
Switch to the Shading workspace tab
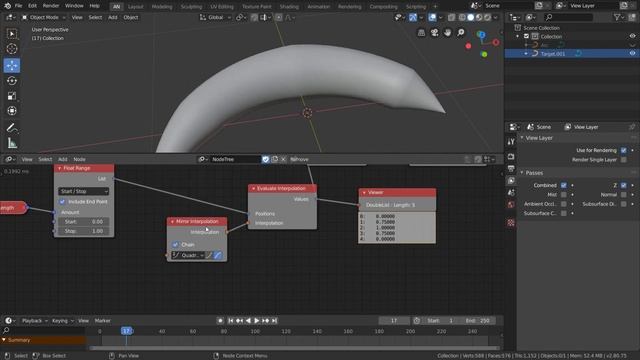click(289, 7)
